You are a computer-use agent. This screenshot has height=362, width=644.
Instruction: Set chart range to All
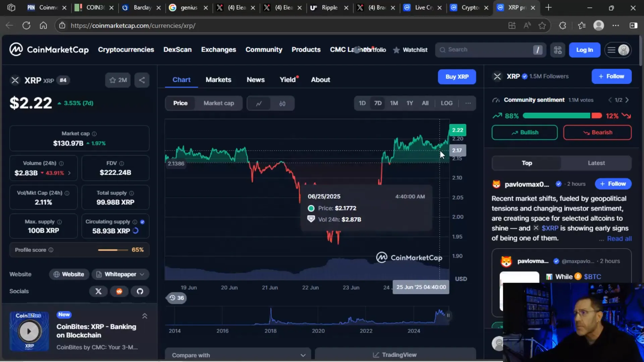[x=425, y=103]
